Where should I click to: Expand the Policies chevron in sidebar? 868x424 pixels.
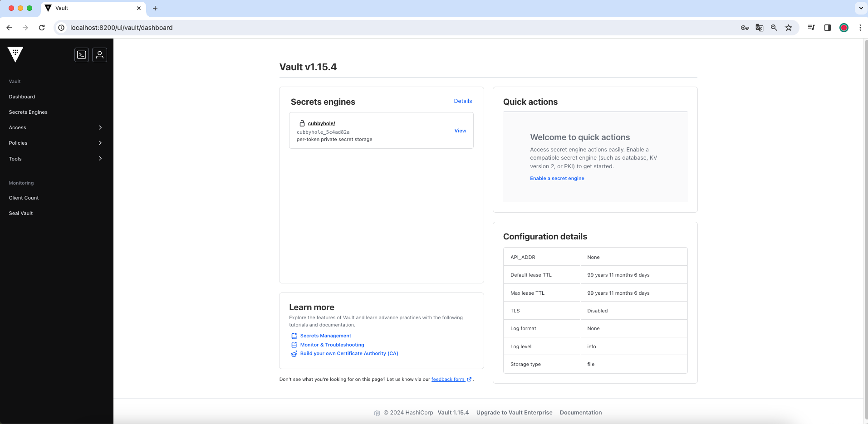coord(100,143)
